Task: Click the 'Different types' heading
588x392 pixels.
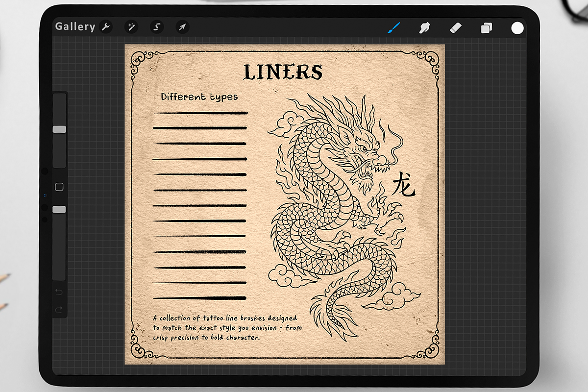Action: tap(199, 97)
